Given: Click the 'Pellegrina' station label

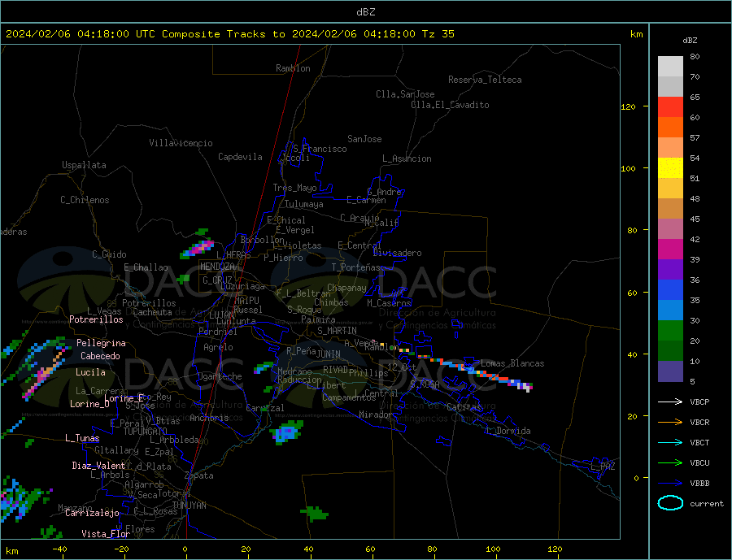Looking at the screenshot, I should (102, 344).
